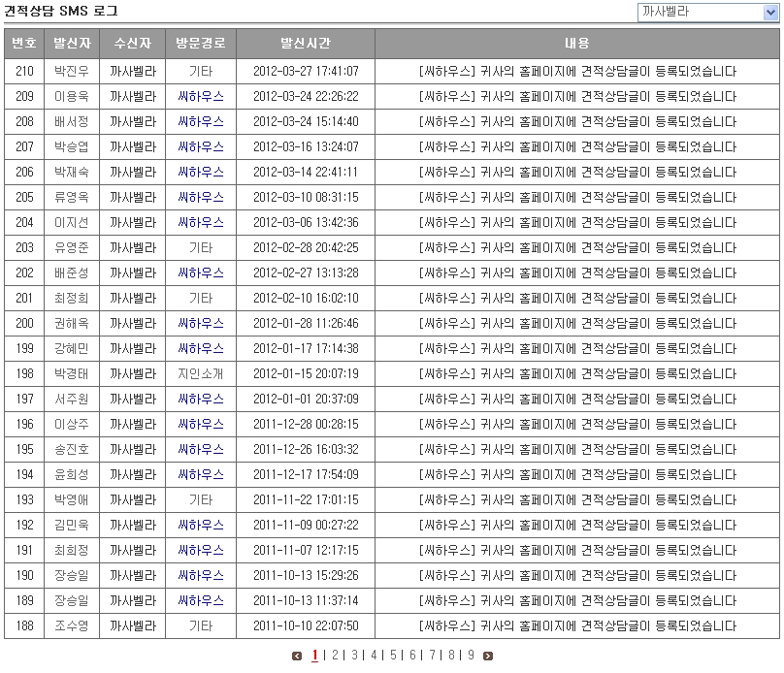This screenshot has height=673, width=784.
Task: Go to page 3 in pagination
Action: click(354, 656)
